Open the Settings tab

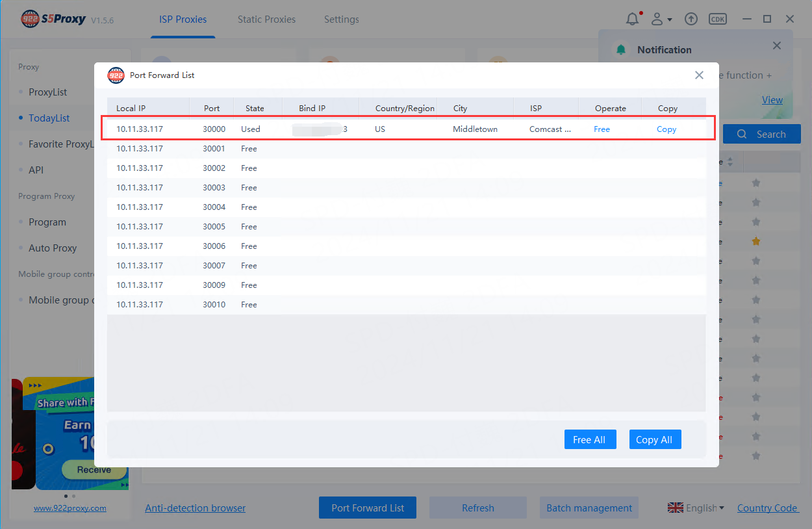(341, 19)
